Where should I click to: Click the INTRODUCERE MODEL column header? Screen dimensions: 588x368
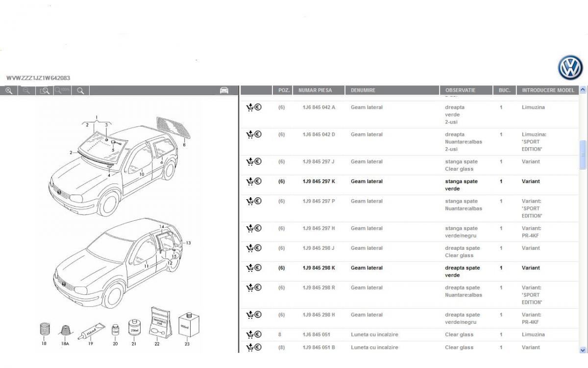[548, 90]
